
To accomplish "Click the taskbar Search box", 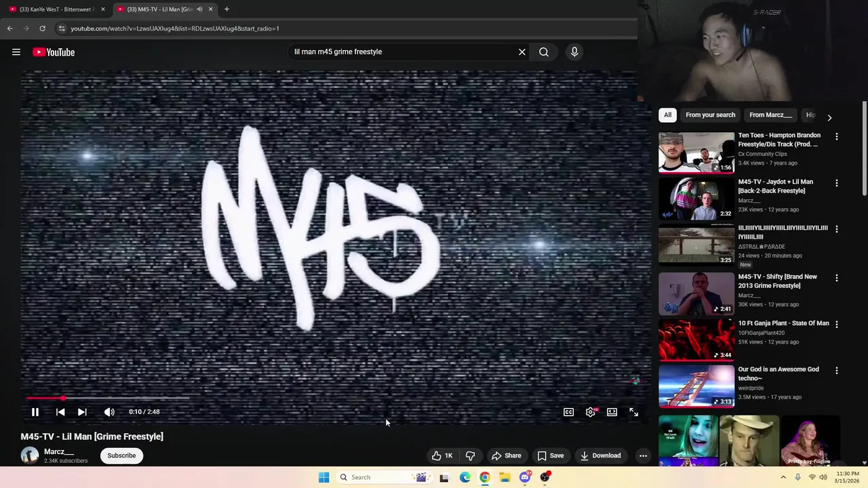I will 383,477.
